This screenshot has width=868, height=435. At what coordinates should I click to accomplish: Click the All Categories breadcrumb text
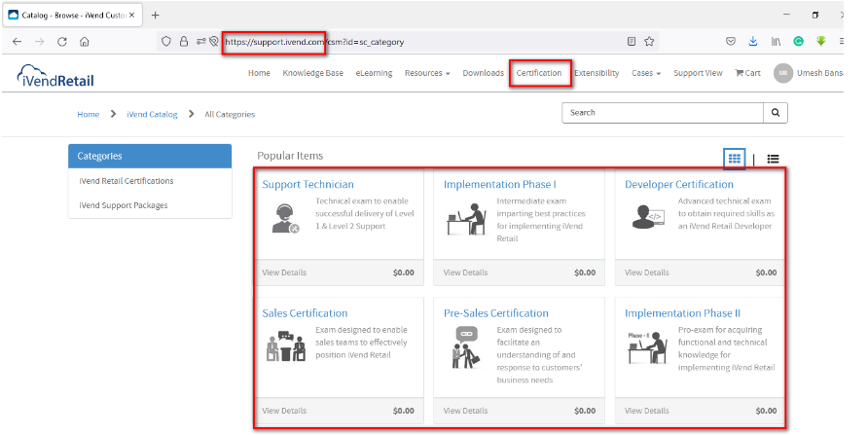230,115
